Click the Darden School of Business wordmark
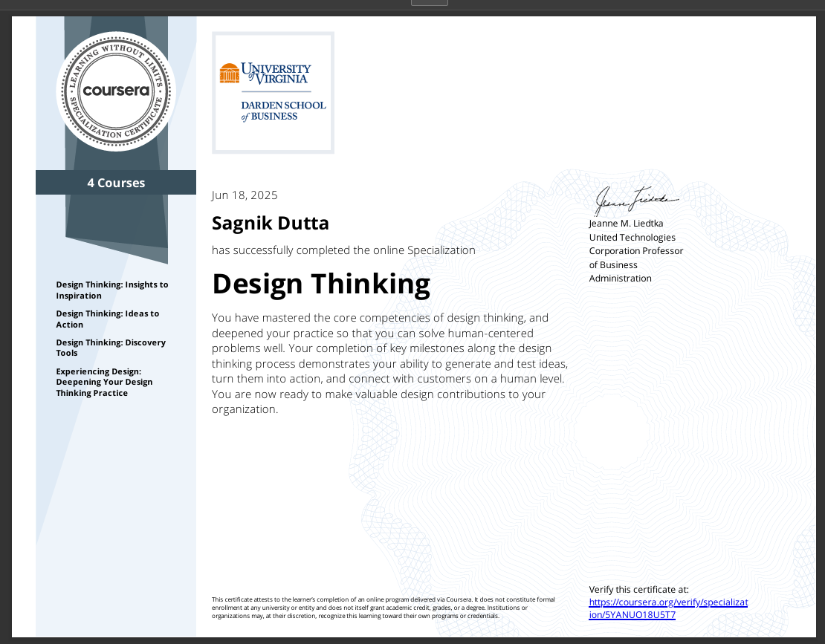This screenshot has height=644, width=825. click(x=283, y=111)
